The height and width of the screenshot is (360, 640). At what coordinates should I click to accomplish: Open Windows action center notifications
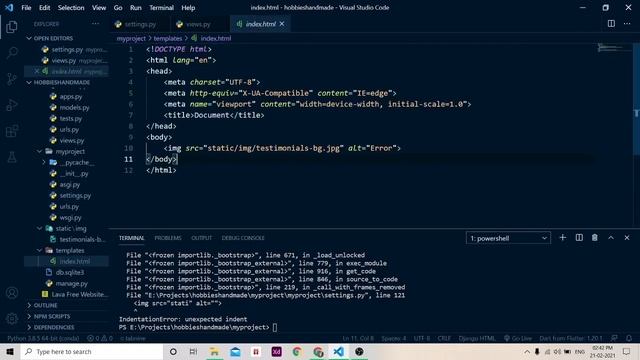pos(627,351)
